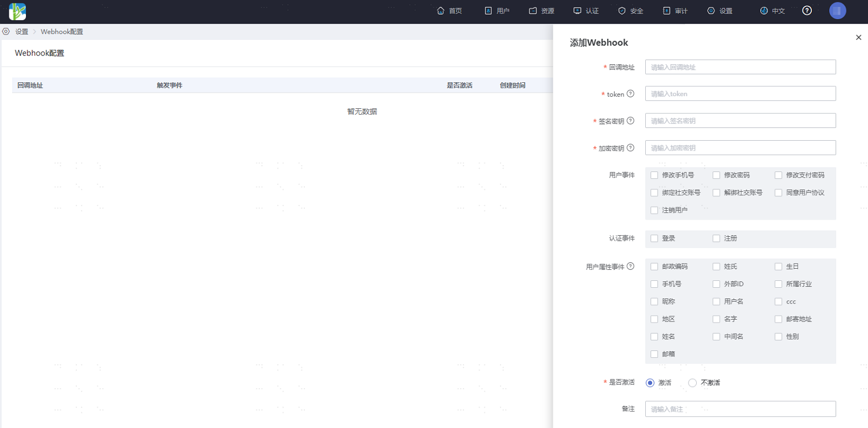Screen dimensions: 868x428
Task: Tick the 姓名 attribute checkbox
Action: click(x=654, y=336)
